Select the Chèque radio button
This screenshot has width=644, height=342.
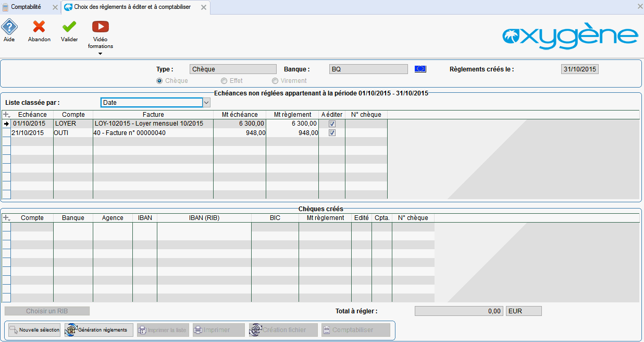coord(159,81)
